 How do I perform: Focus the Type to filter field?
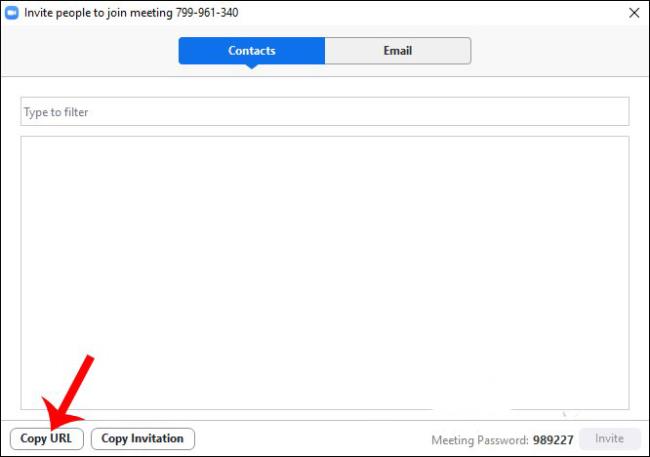pyautogui.click(x=324, y=112)
